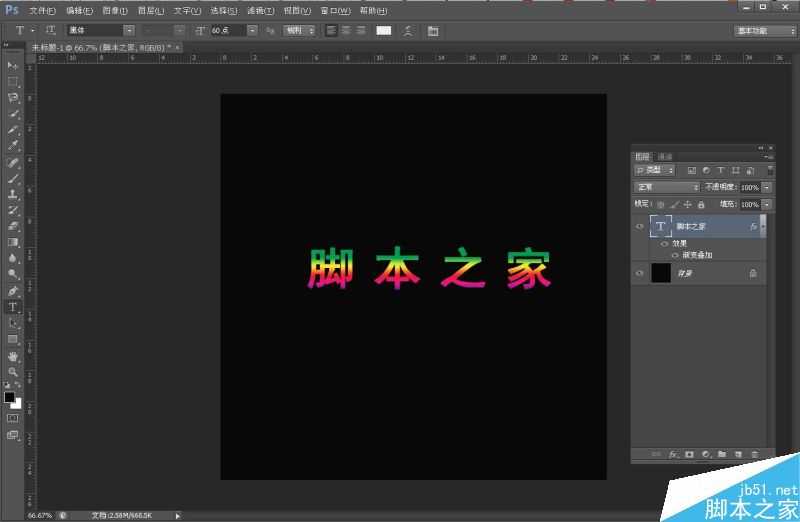Image resolution: width=800 pixels, height=522 pixels.
Task: Open the font family dropdown 黑体
Action: pos(100,31)
